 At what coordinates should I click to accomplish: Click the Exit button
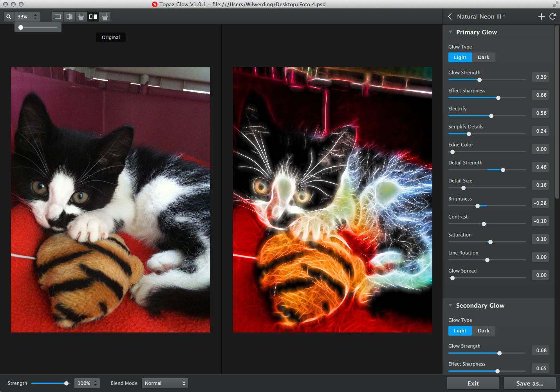[x=473, y=383]
